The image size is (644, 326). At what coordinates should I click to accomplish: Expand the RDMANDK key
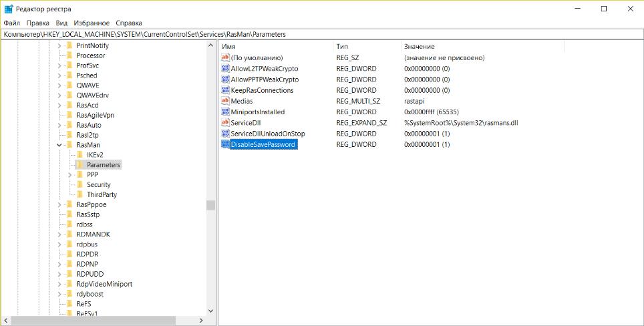click(59, 234)
